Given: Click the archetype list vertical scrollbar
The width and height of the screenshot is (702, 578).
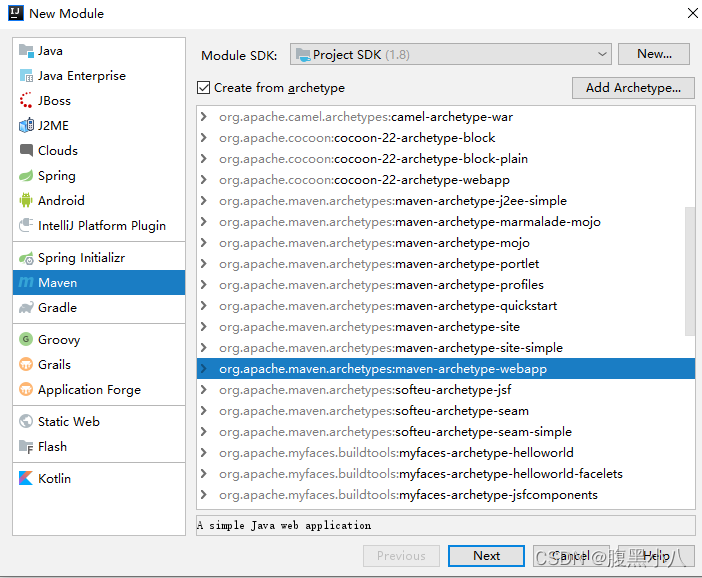Looking at the screenshot, I should [x=689, y=271].
